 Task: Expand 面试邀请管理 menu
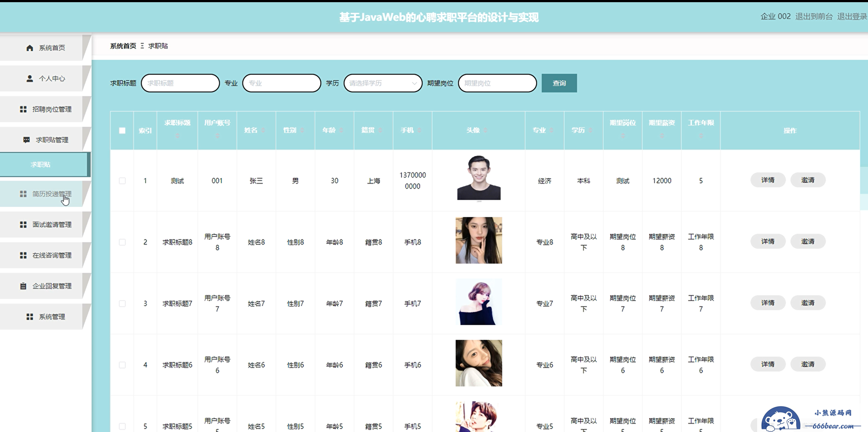click(46, 225)
